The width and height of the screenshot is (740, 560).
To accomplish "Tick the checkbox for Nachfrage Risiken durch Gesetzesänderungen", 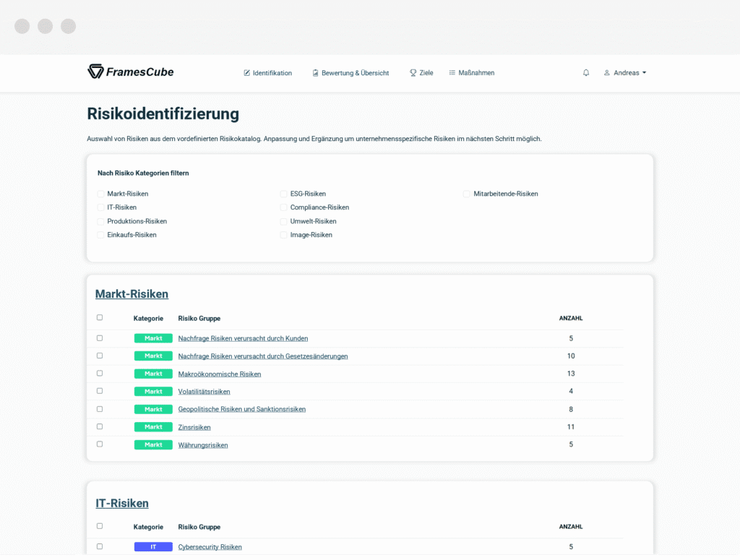I will 100,356.
